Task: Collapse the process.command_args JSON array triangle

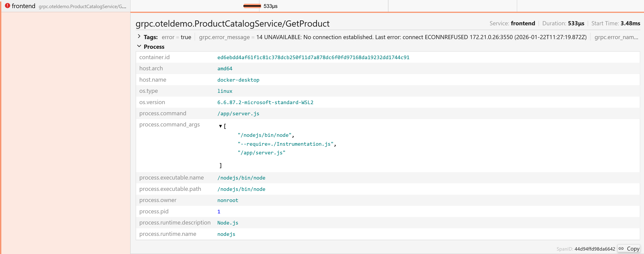Action: pyautogui.click(x=220, y=126)
